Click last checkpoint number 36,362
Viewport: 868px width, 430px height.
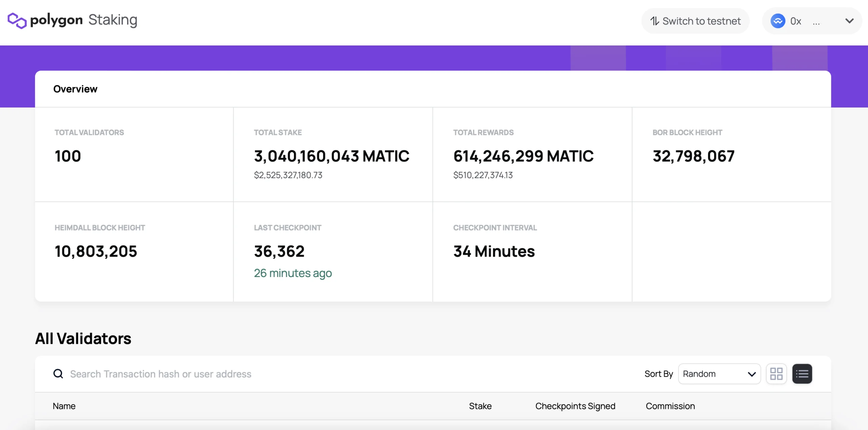coord(279,251)
